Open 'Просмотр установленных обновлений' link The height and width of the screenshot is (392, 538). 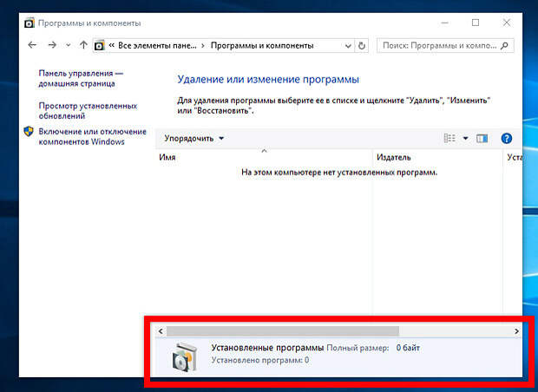tap(88, 111)
